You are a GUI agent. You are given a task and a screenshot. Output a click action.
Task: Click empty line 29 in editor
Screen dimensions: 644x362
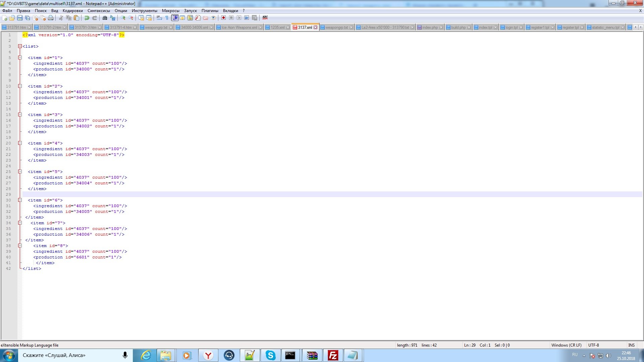[x=332, y=194]
